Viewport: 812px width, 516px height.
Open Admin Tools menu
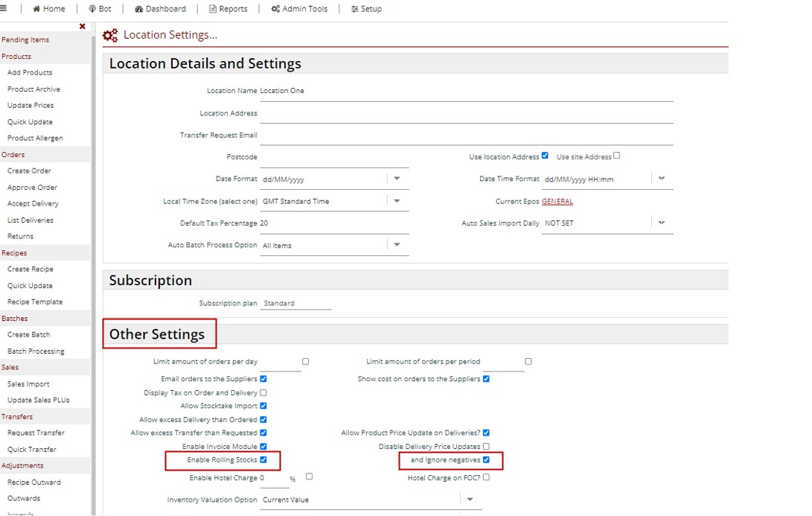[x=299, y=9]
